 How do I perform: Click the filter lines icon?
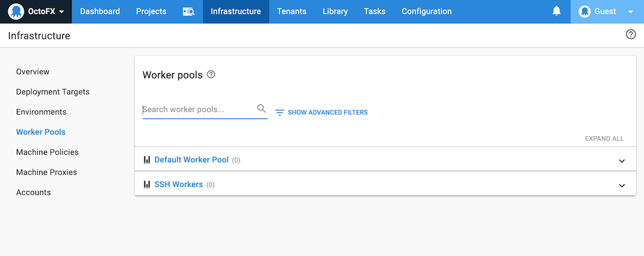[x=279, y=112]
